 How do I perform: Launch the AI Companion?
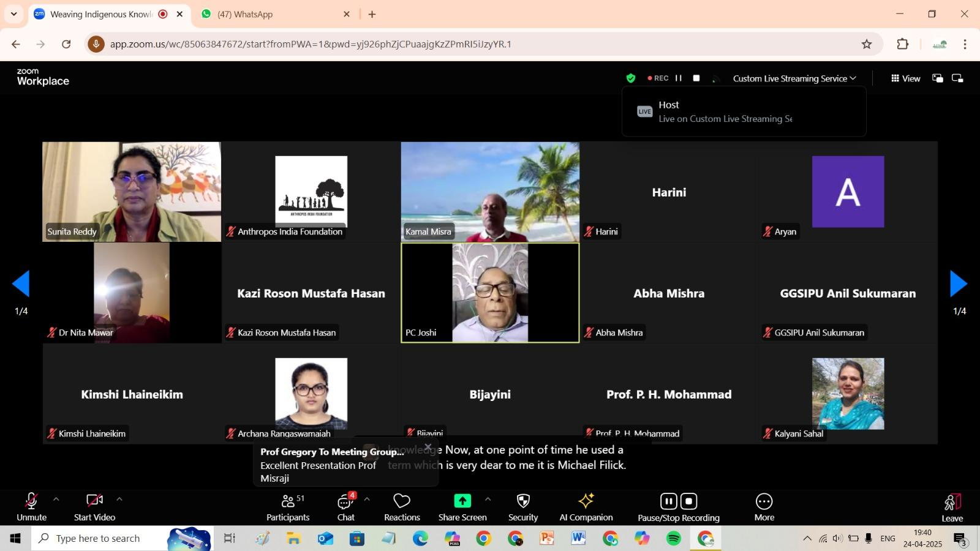tap(586, 508)
